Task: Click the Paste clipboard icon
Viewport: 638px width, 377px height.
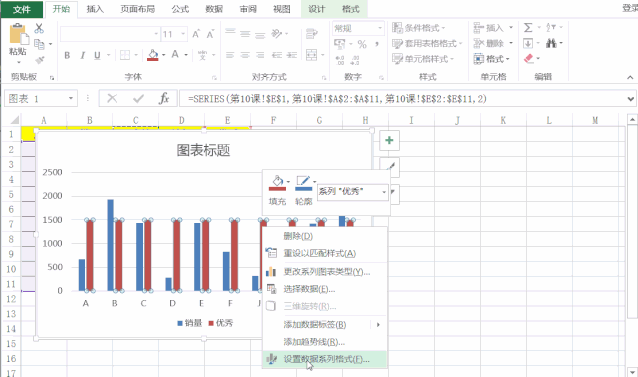Action: [18, 34]
